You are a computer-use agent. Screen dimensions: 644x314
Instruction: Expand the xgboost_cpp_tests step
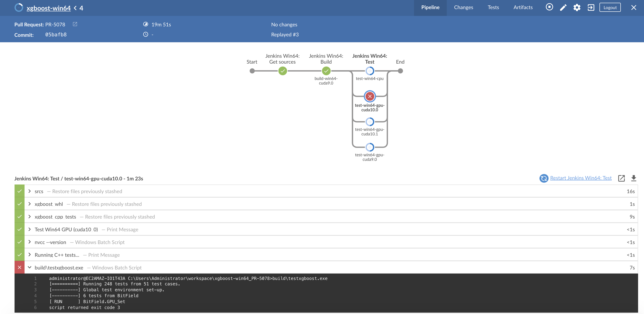30,217
